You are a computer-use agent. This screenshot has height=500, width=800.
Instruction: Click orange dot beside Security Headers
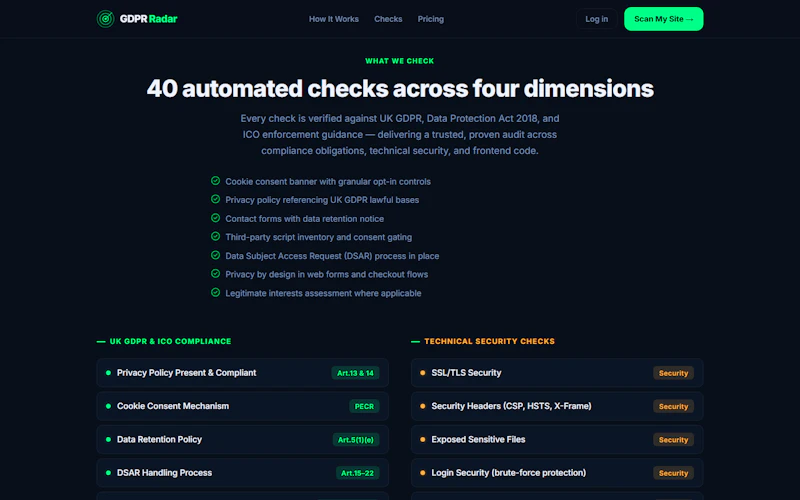tap(422, 406)
